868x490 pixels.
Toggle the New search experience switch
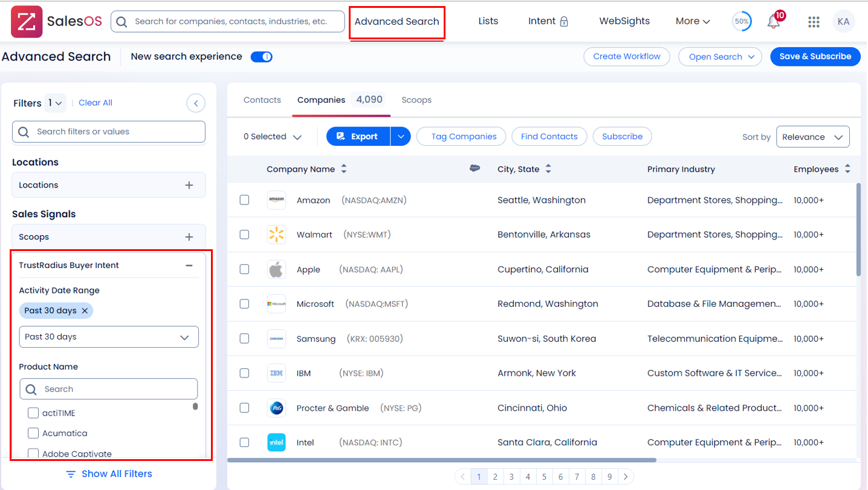262,57
